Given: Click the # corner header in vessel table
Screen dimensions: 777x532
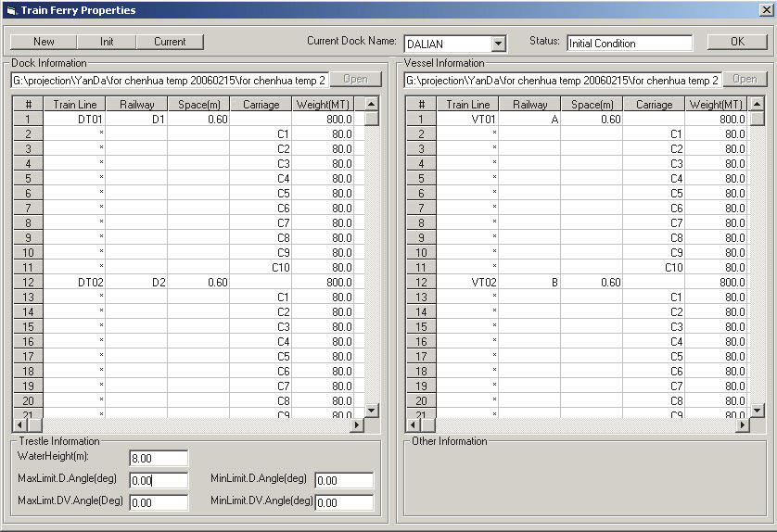Looking at the screenshot, I should (421, 105).
